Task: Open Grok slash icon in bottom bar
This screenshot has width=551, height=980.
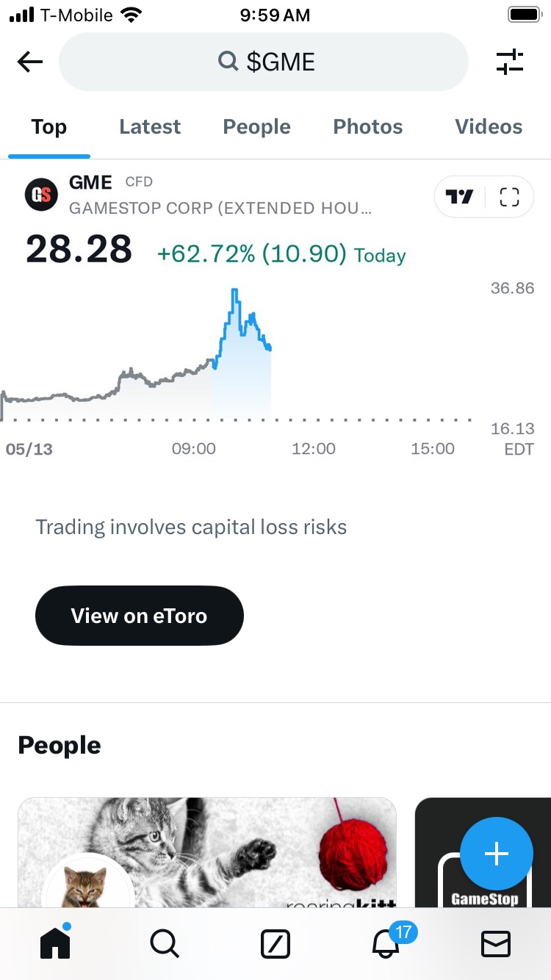Action: pos(275,943)
